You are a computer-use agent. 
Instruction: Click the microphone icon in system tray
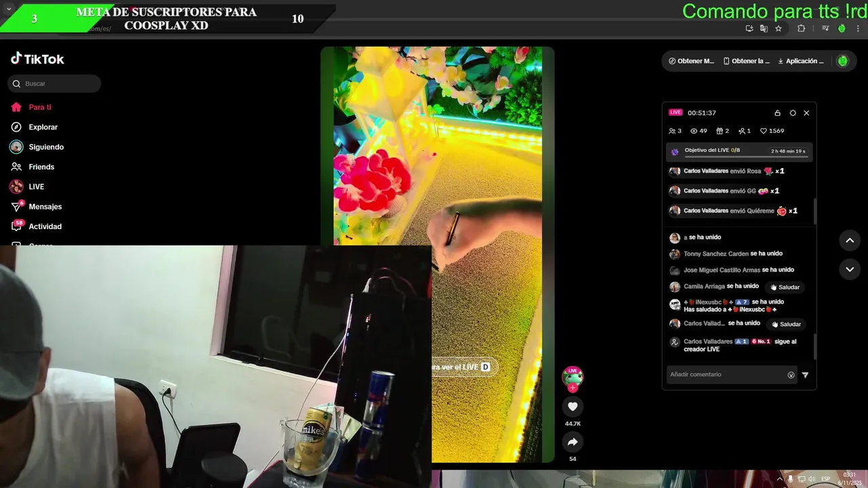coord(790,479)
